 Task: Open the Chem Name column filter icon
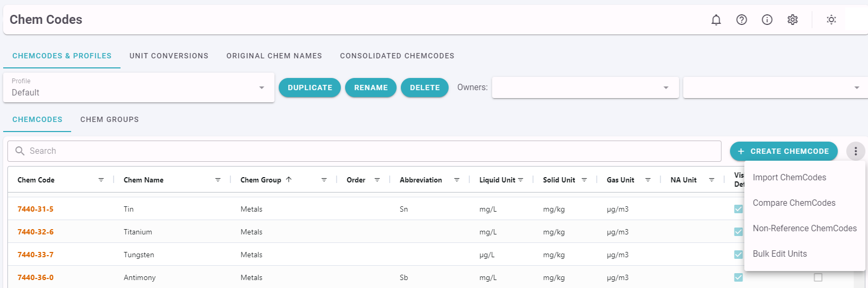(218, 180)
